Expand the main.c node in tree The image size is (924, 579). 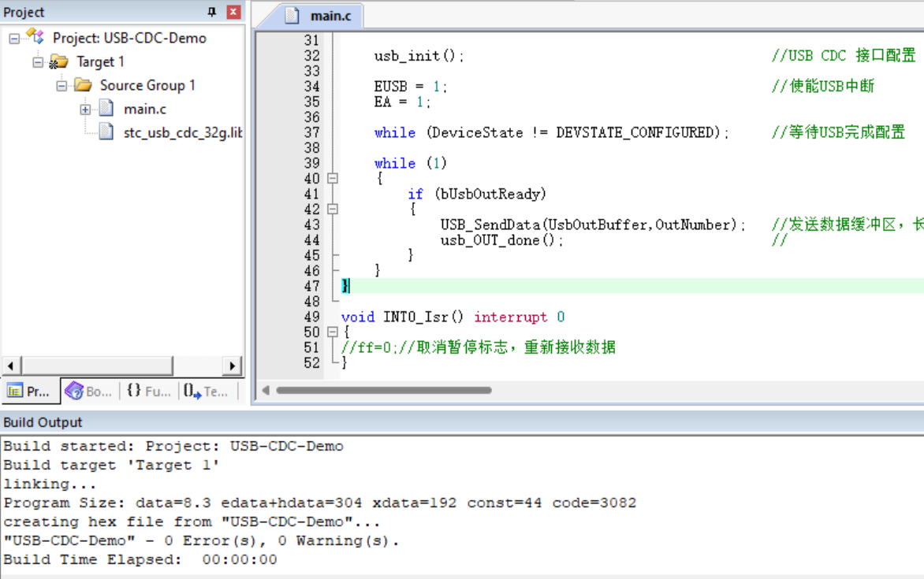click(85, 109)
